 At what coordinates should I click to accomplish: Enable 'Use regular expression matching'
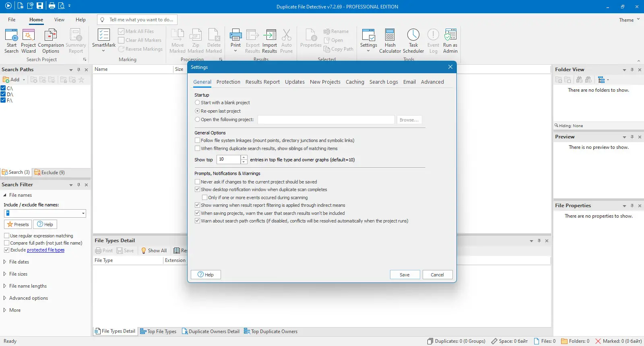[x=6, y=236]
